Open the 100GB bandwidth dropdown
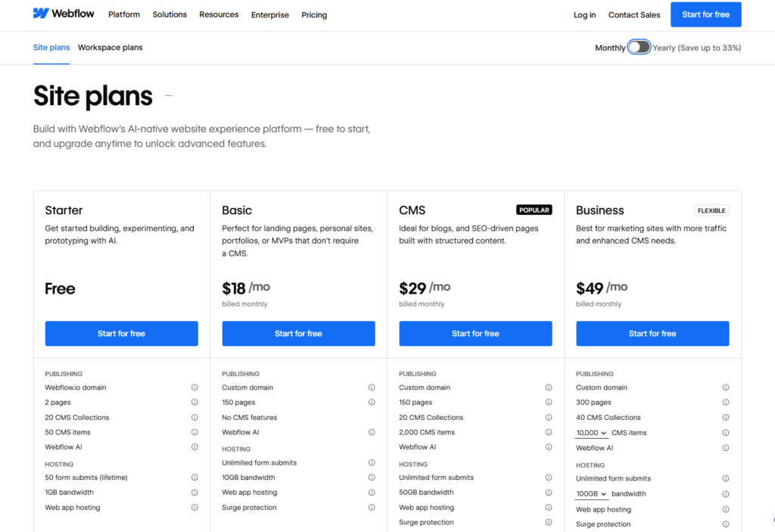The width and height of the screenshot is (775, 532). (x=592, y=494)
